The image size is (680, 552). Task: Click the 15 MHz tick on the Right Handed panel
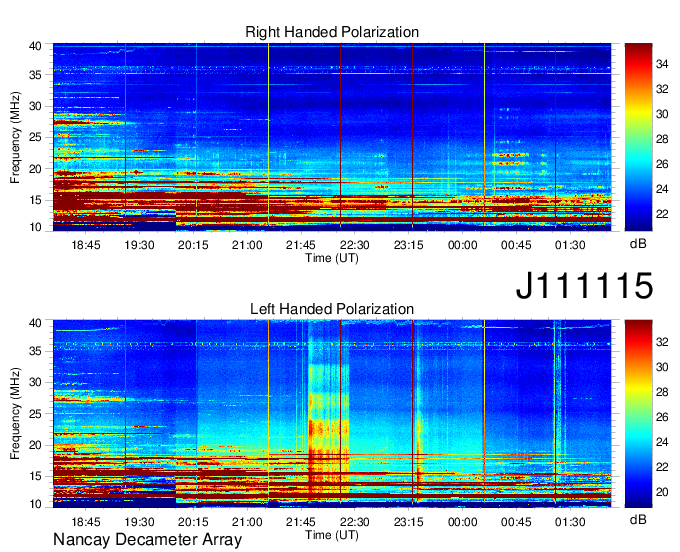(x=35, y=200)
